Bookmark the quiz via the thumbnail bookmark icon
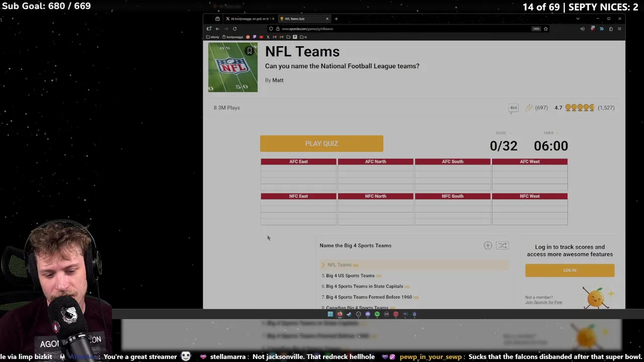Image resolution: width=644 pixels, height=362 pixels. [249, 51]
